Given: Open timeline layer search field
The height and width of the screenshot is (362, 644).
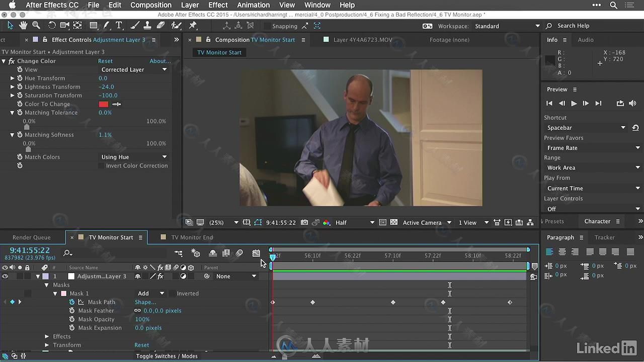Looking at the screenshot, I should (68, 253).
